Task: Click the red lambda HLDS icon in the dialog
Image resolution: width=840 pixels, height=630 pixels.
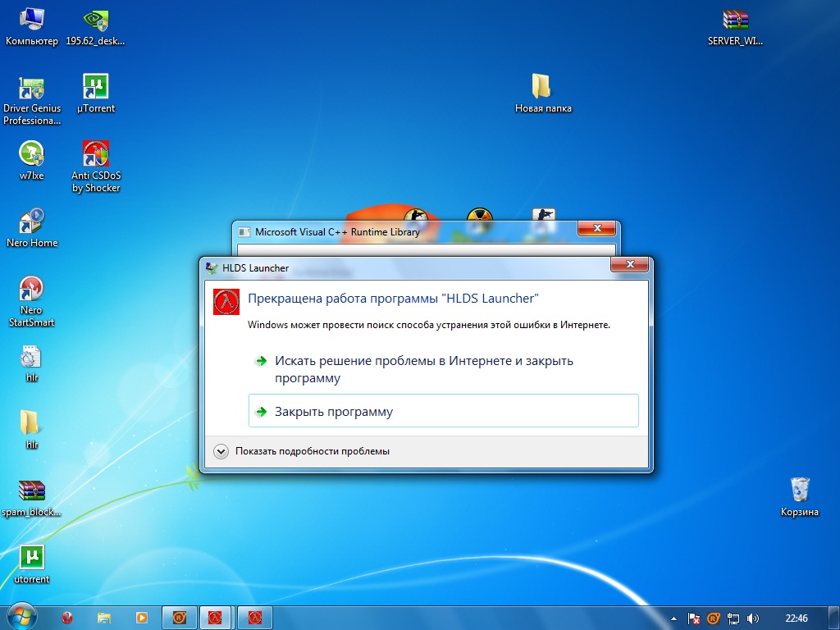Action: pyautogui.click(x=226, y=302)
